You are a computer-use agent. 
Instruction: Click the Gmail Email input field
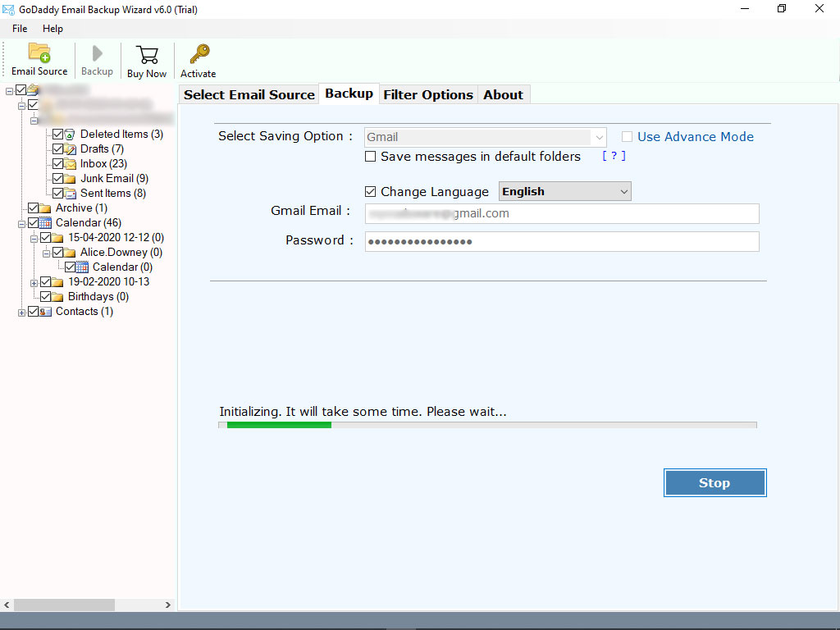coord(562,213)
